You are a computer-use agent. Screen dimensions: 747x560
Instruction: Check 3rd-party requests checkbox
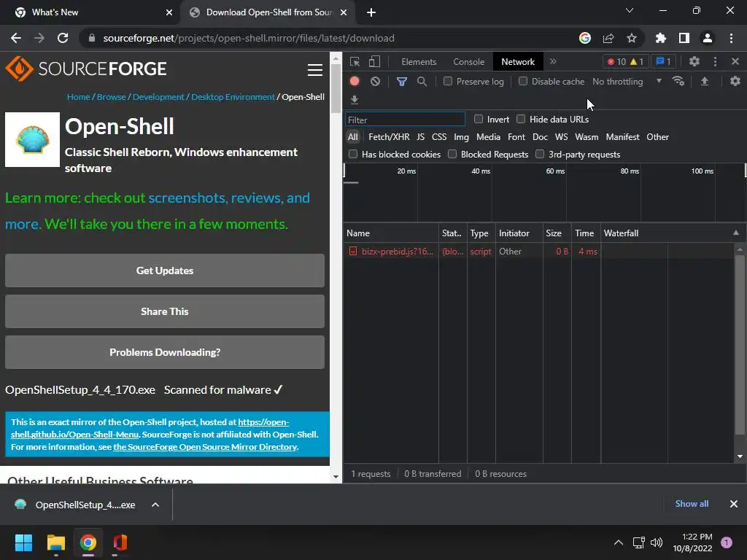point(540,154)
